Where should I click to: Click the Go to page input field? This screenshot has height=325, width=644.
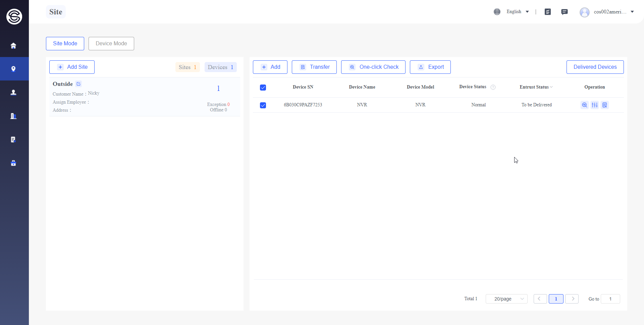coord(610,299)
